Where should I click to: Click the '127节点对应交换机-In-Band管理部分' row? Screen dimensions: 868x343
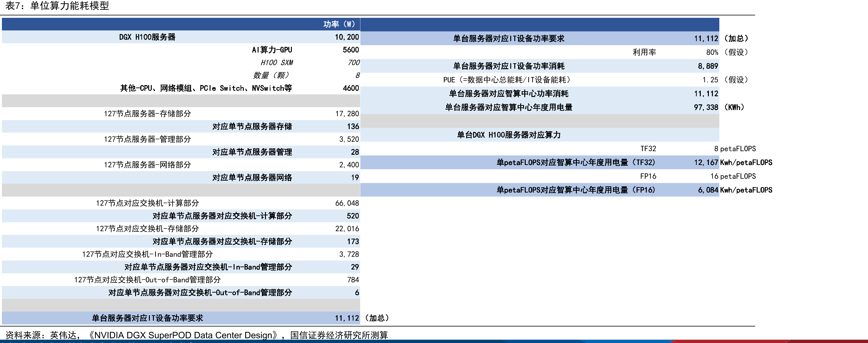click(181, 255)
